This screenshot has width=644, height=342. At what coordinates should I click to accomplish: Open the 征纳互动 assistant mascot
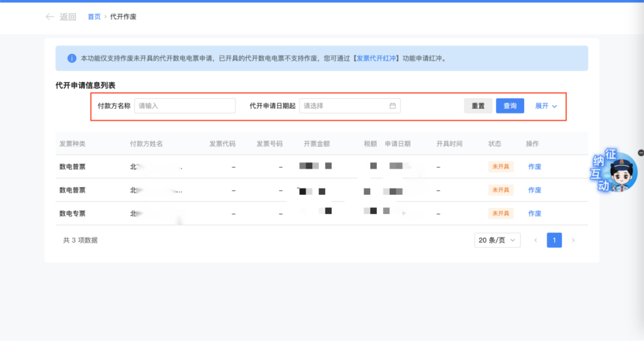614,171
